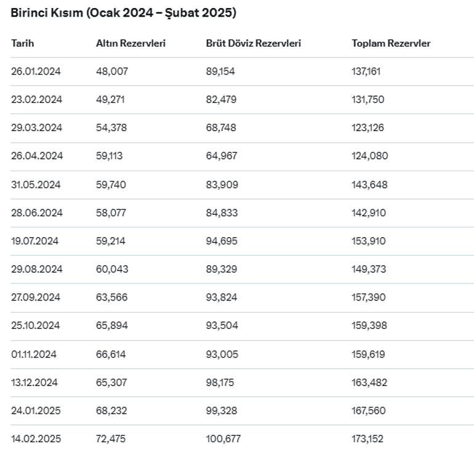The image size is (474, 476).
Task: Click the date 26.01.2024
Action: pos(36,71)
